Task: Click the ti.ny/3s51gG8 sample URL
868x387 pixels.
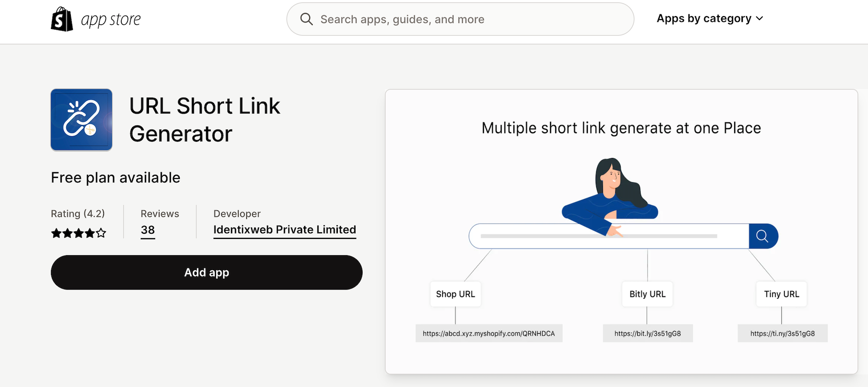Action: [783, 333]
